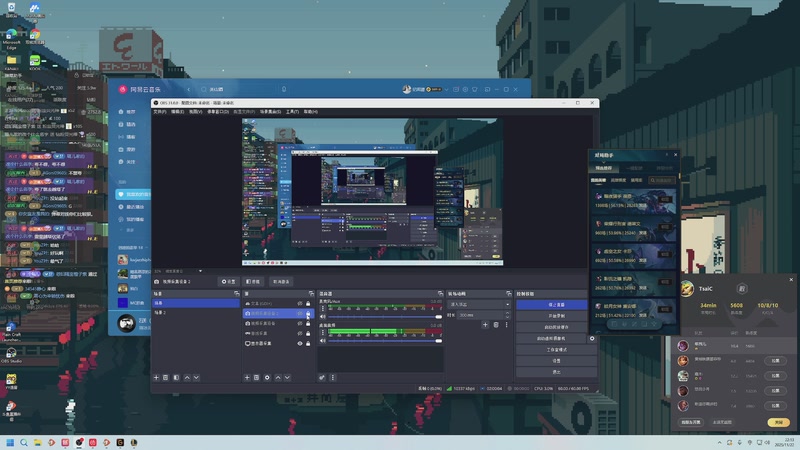800x450 pixels.
Task: Click yellow 关闭 button in match panel
Action: coord(779,422)
